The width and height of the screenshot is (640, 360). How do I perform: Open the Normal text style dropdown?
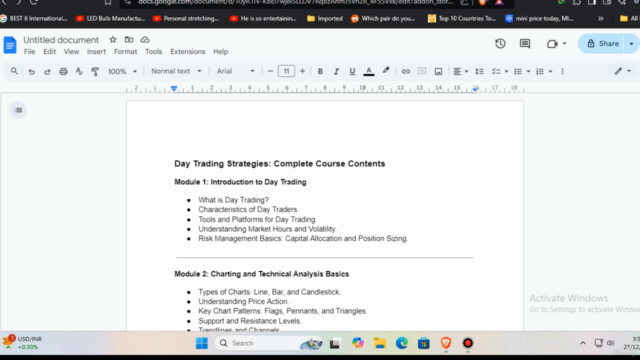(x=176, y=71)
